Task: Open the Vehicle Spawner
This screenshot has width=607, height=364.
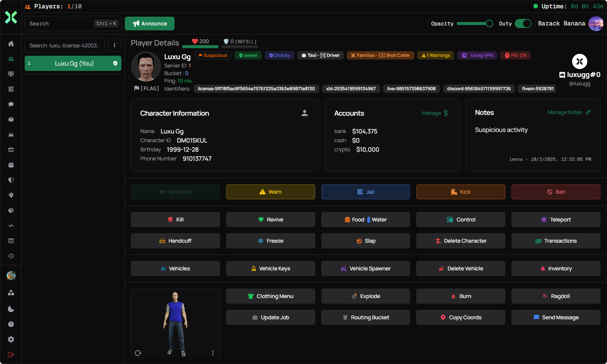Action: (366, 268)
